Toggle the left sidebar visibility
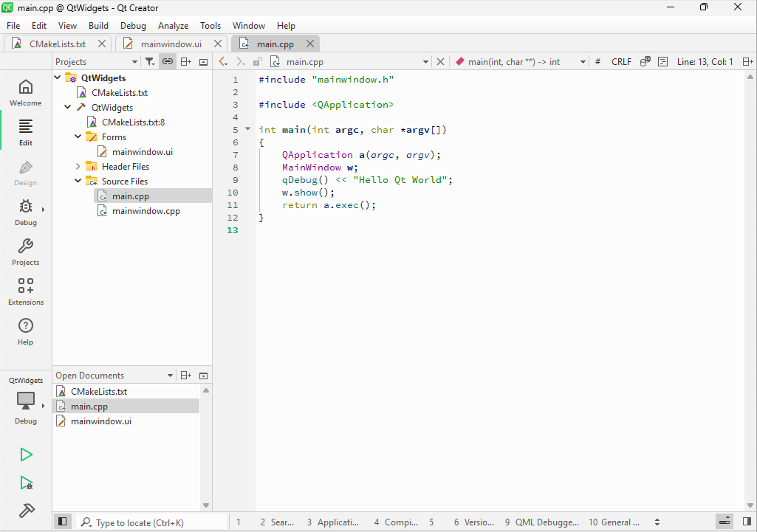This screenshot has width=757, height=532. [62, 522]
